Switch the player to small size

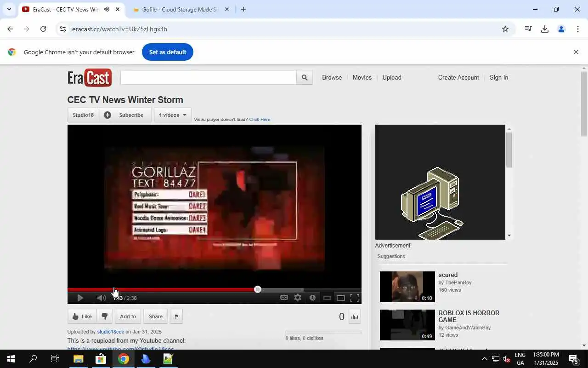(x=327, y=298)
